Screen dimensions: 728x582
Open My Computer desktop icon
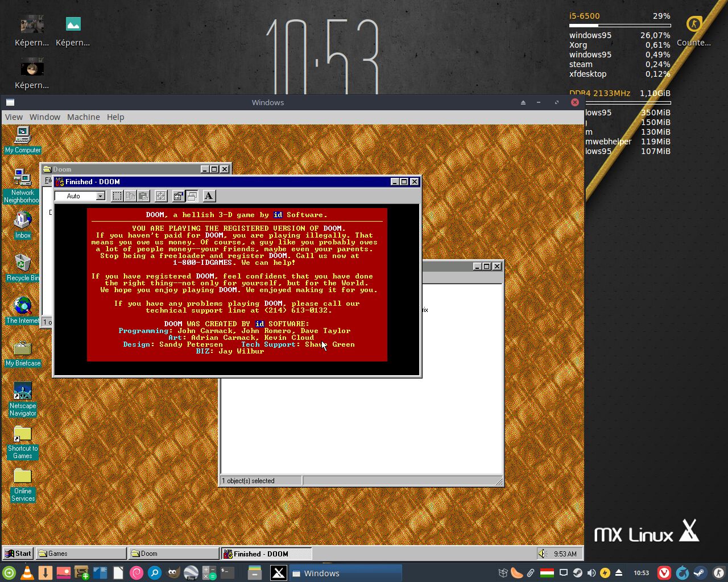click(23, 140)
